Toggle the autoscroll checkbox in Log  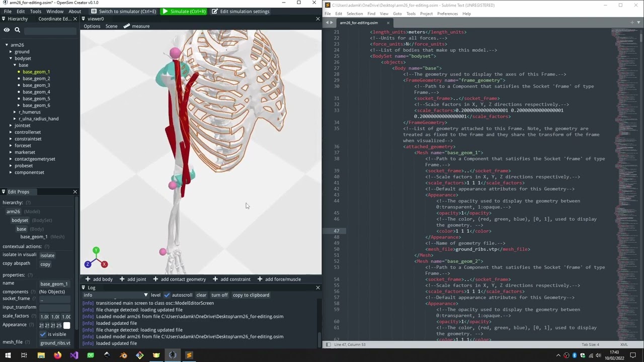167,295
